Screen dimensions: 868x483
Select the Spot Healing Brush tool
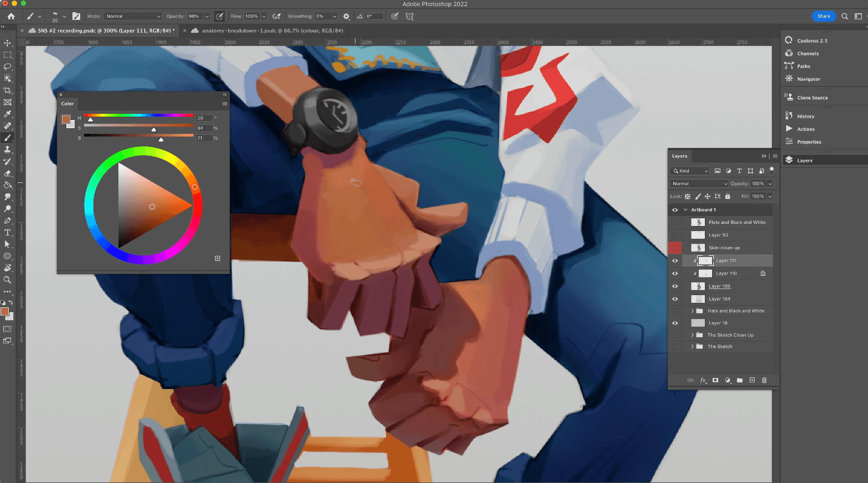click(8, 125)
